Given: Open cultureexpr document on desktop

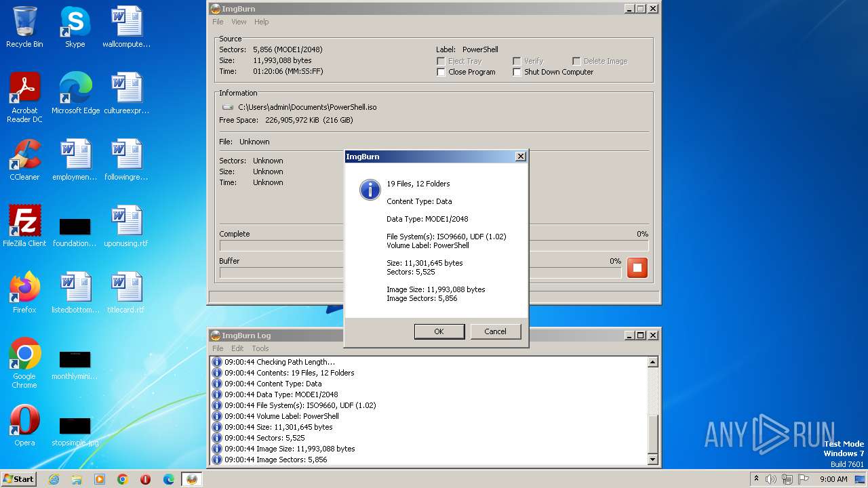Looking at the screenshot, I should 126,94.
